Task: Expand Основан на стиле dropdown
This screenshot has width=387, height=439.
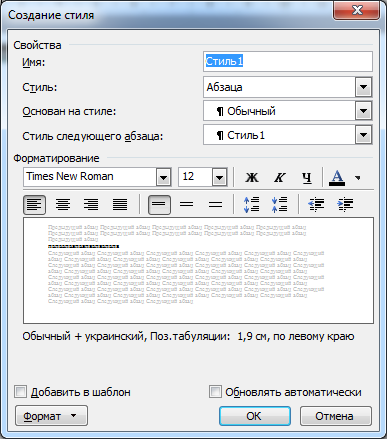Action: 363,111
